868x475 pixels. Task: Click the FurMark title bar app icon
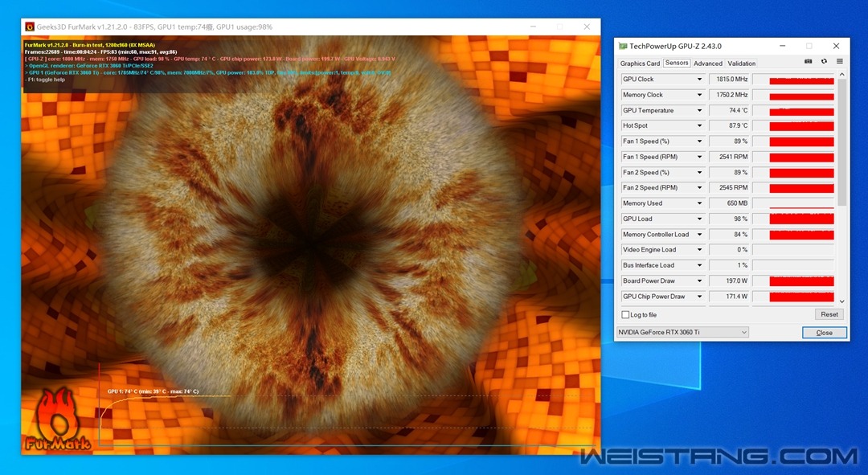pyautogui.click(x=30, y=27)
